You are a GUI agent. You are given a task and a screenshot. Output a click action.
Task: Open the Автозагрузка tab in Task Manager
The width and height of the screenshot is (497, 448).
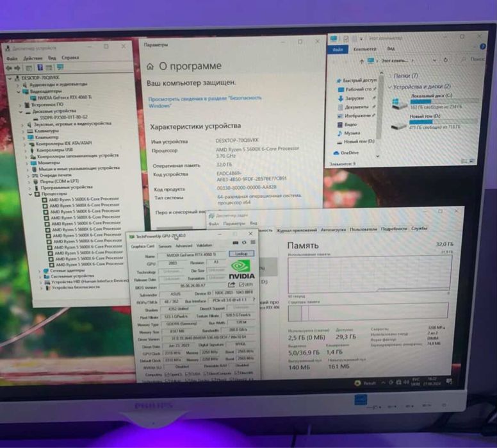click(333, 229)
